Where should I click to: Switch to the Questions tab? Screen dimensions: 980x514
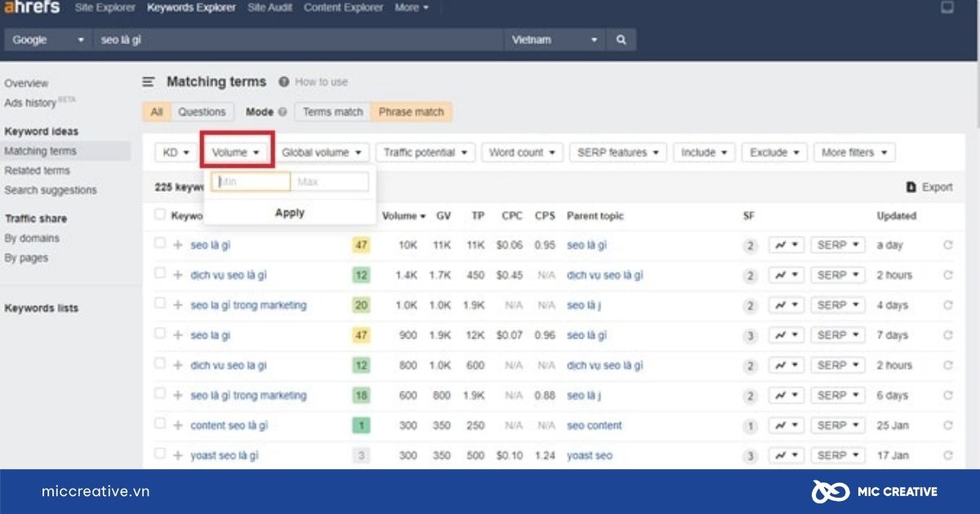click(202, 112)
